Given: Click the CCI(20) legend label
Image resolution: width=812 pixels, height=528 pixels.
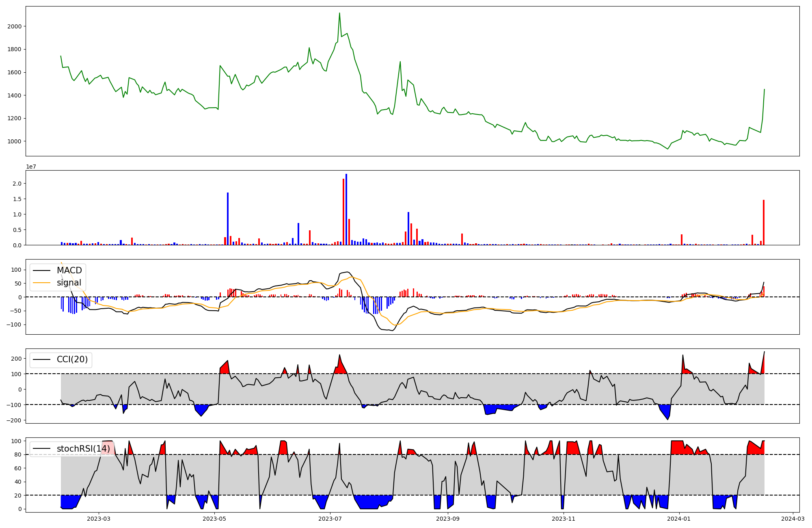Looking at the screenshot, I should pyautogui.click(x=72, y=359).
